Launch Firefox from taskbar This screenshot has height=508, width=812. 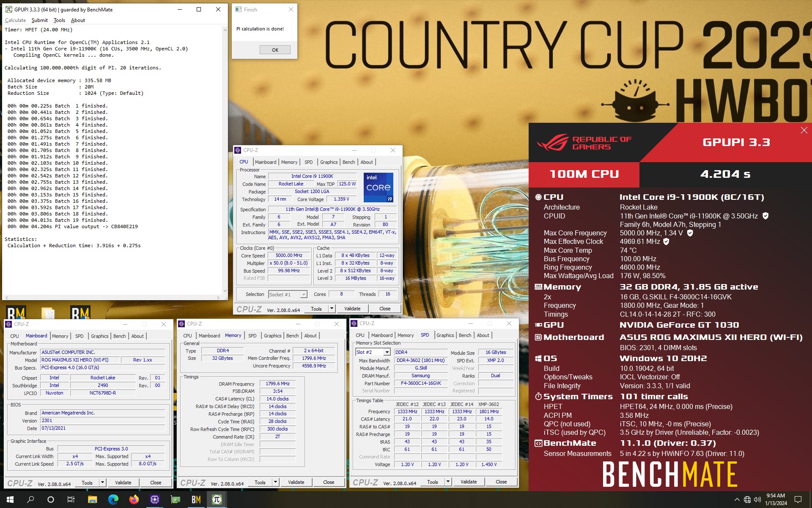point(134,500)
